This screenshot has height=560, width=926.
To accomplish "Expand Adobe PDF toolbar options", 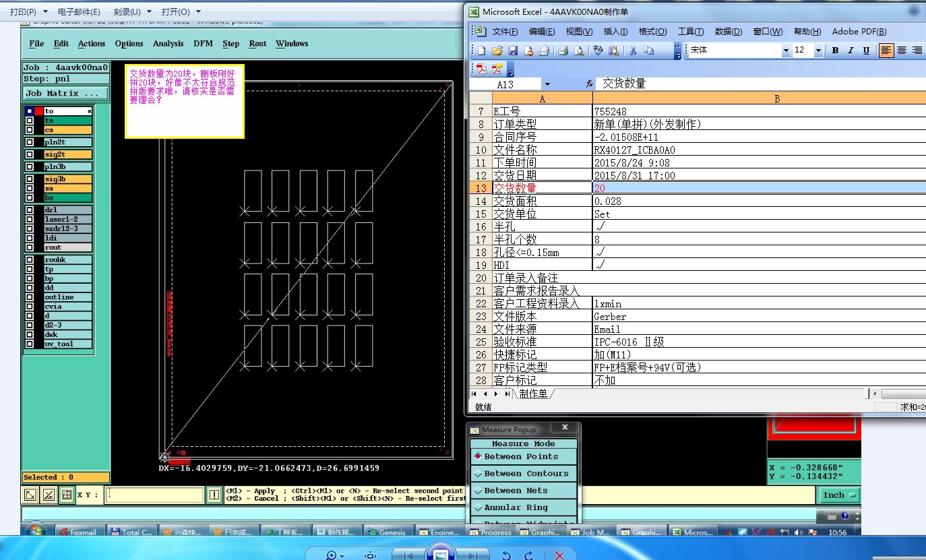I will pos(510,69).
